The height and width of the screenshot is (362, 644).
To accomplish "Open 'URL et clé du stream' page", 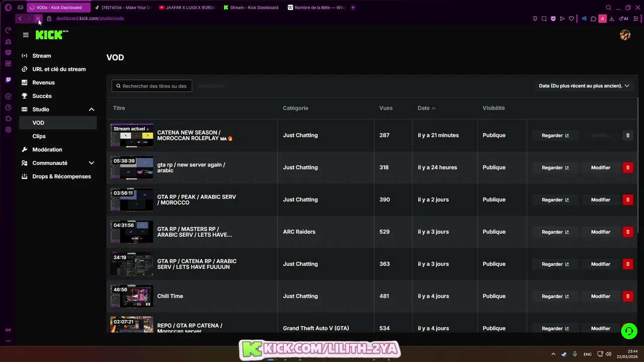I will click(58, 69).
